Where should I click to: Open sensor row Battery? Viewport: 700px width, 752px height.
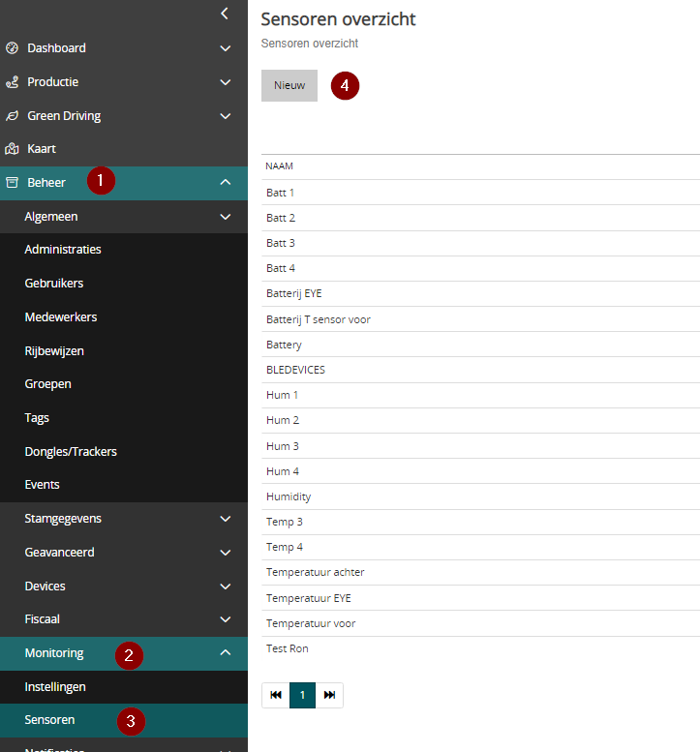481,345
